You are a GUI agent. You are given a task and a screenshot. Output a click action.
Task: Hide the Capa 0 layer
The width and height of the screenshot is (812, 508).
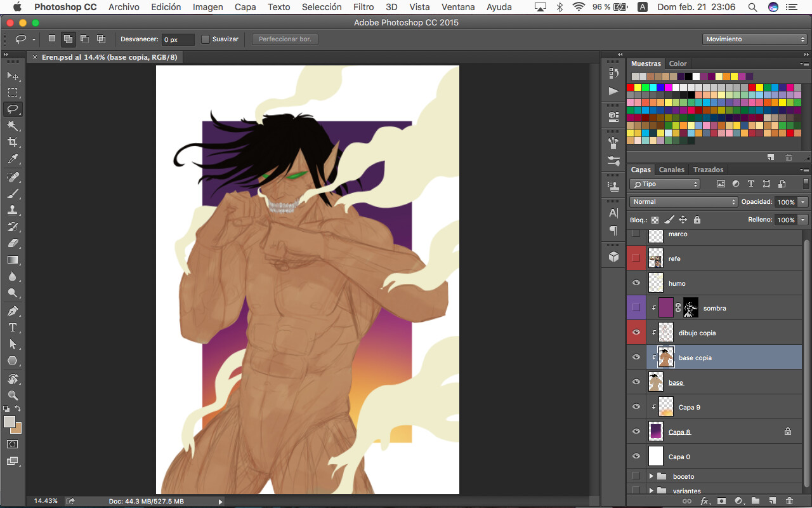pos(636,457)
